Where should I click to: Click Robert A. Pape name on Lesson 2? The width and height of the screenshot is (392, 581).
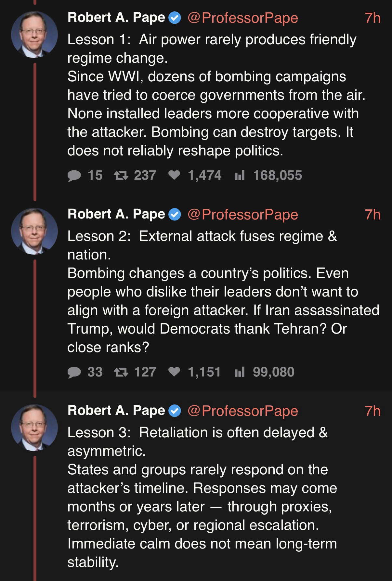[116, 214]
